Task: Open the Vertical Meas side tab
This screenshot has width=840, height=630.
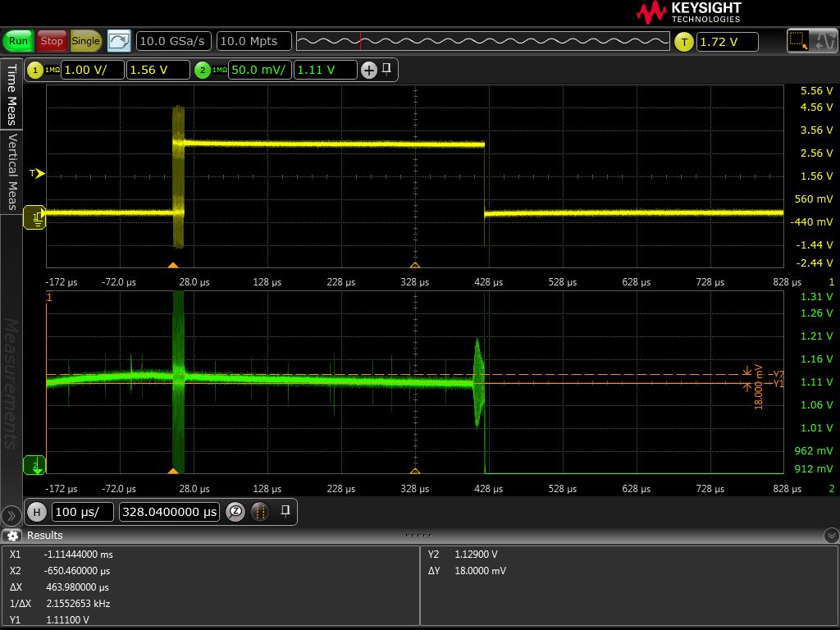Action: tap(11, 171)
